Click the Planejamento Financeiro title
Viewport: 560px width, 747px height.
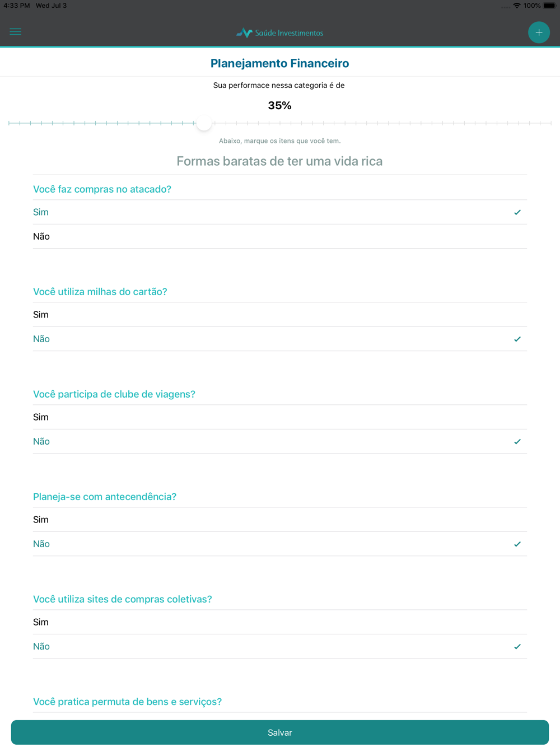pos(279,63)
